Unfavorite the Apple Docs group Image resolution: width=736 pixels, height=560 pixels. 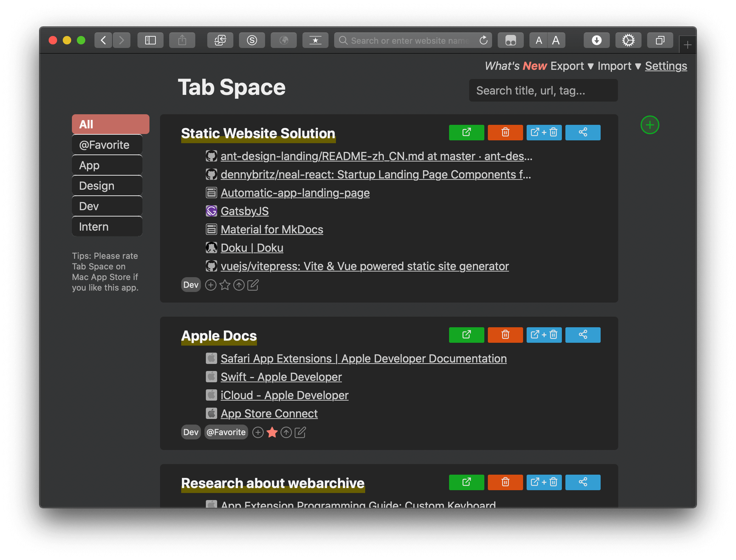tap(272, 432)
